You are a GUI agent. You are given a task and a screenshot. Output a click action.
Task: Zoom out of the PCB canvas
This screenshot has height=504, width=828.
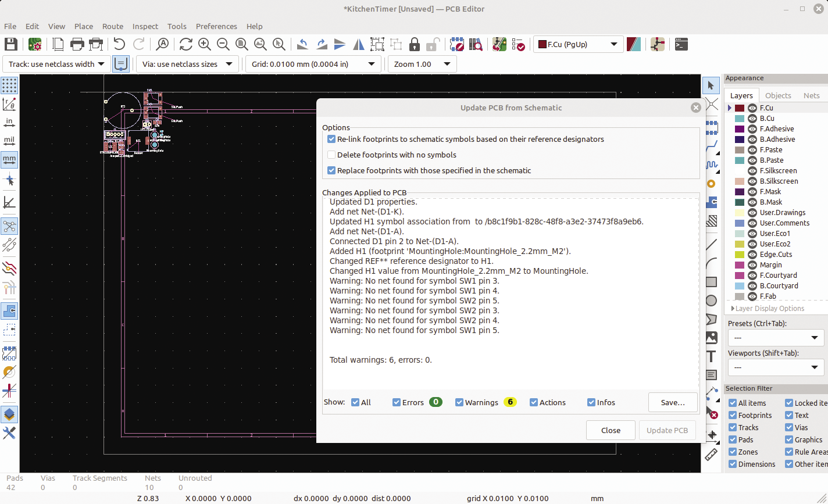tap(223, 44)
